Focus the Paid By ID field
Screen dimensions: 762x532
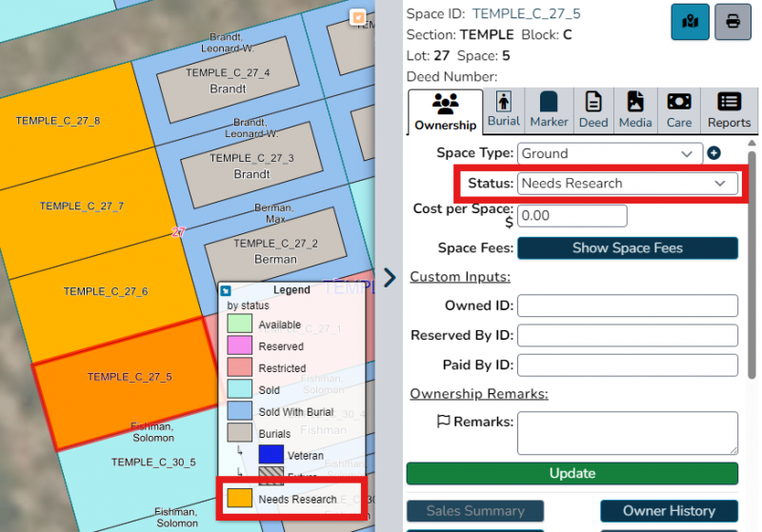point(628,365)
